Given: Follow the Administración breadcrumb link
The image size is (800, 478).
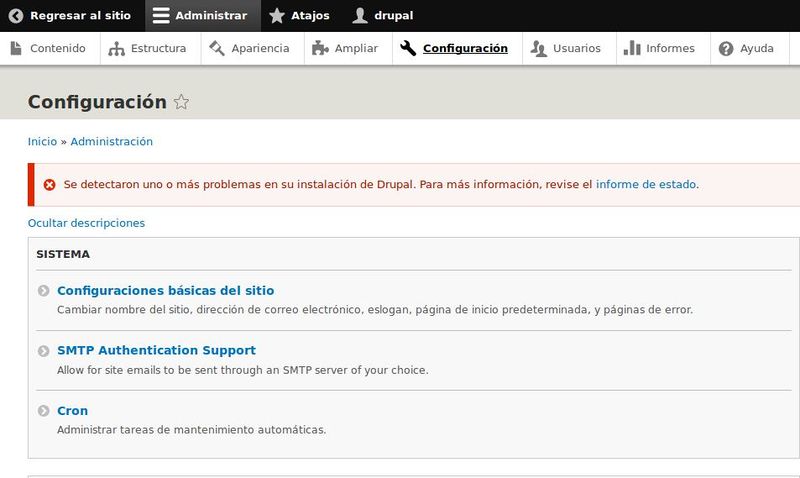Looking at the screenshot, I should click(111, 141).
